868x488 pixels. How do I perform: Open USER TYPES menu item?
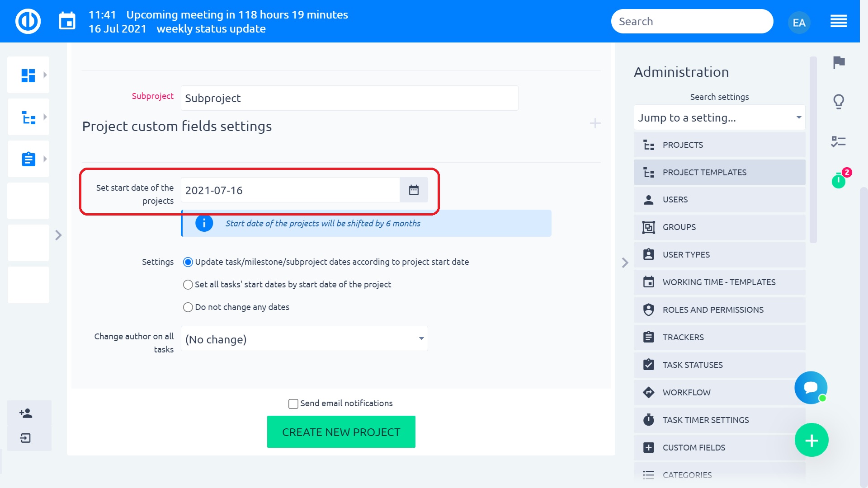719,254
